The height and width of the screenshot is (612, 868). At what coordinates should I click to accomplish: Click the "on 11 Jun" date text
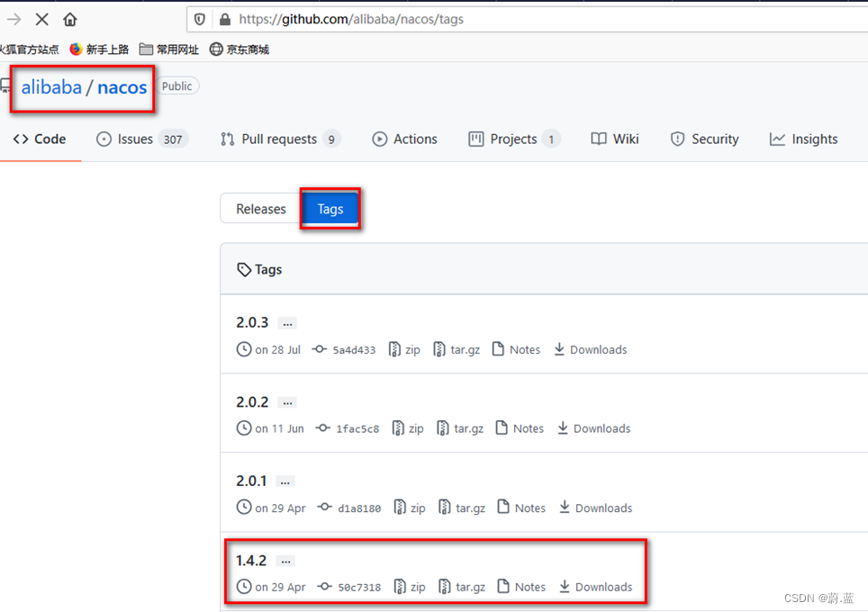[x=279, y=428]
